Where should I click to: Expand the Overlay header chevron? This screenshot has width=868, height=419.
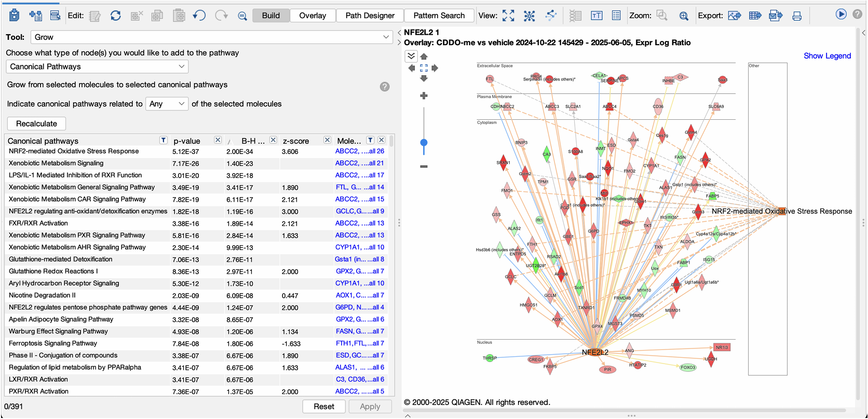399,43
